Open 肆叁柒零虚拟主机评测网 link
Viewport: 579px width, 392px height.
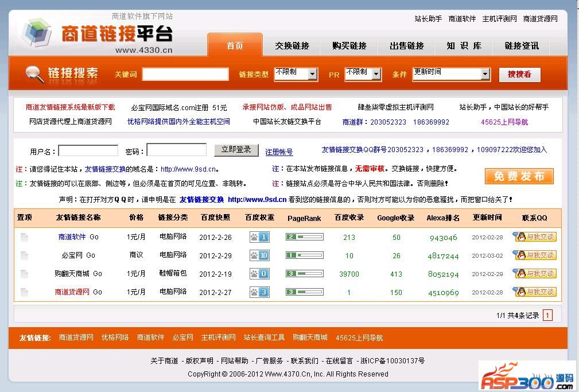395,107
